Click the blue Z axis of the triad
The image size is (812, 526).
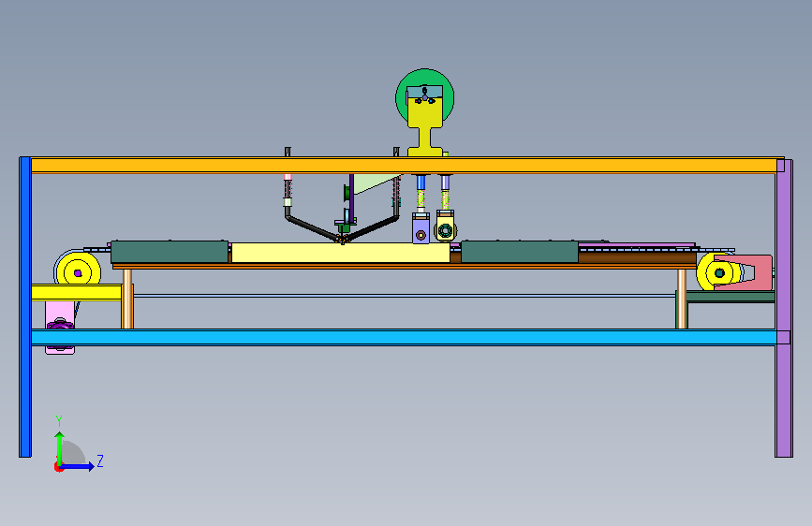[x=78, y=466]
